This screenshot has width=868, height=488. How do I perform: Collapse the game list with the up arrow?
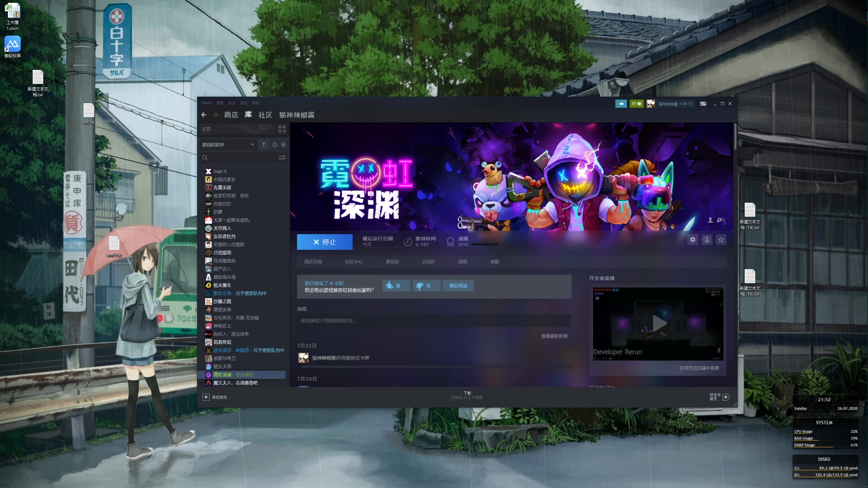point(264,145)
